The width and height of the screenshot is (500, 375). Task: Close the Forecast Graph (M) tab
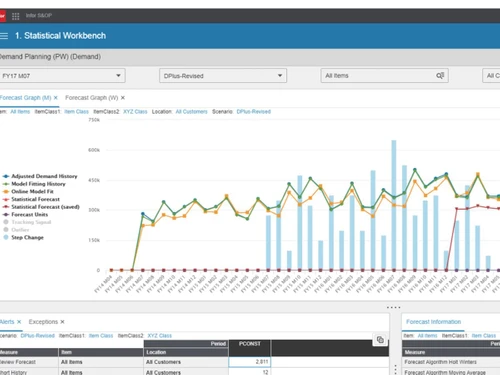tap(56, 98)
